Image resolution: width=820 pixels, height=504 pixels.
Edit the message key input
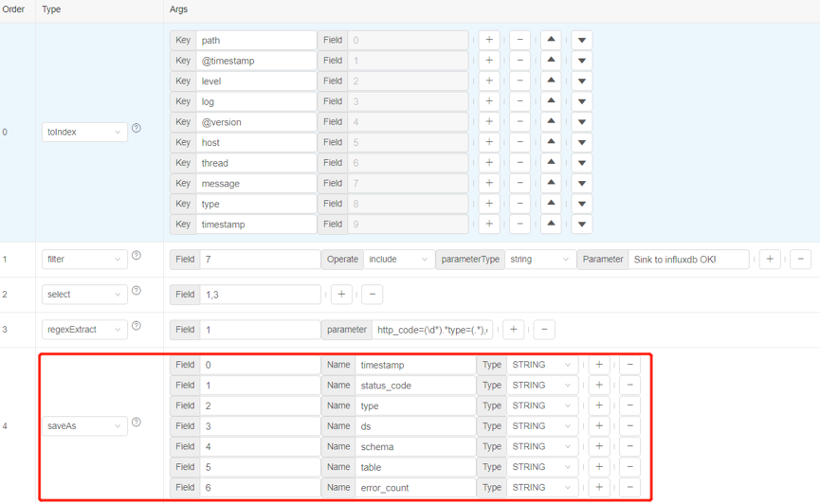[x=256, y=183]
